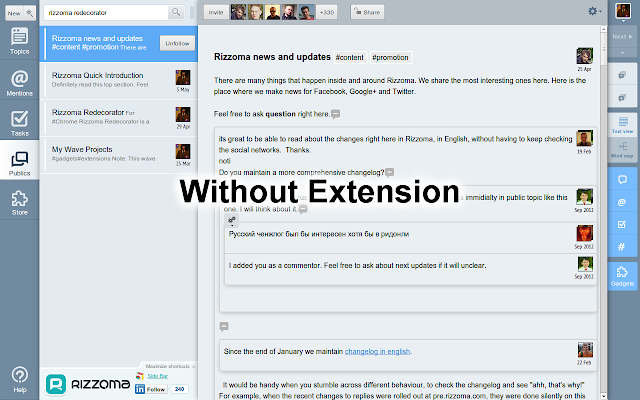Select the 'Rizzoma news and updates' topic
Screen dimensions: 640x400
pyautogui.click(x=120, y=43)
